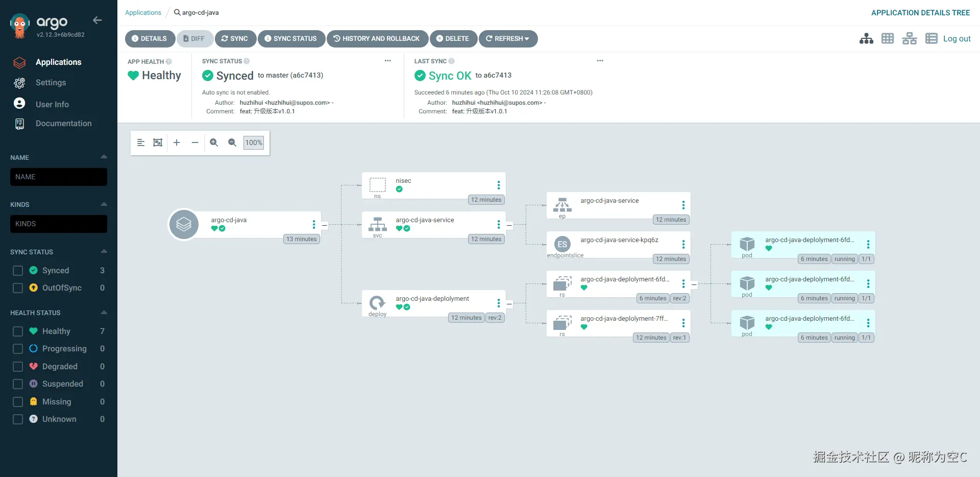Click the DETAILS button

150,39
